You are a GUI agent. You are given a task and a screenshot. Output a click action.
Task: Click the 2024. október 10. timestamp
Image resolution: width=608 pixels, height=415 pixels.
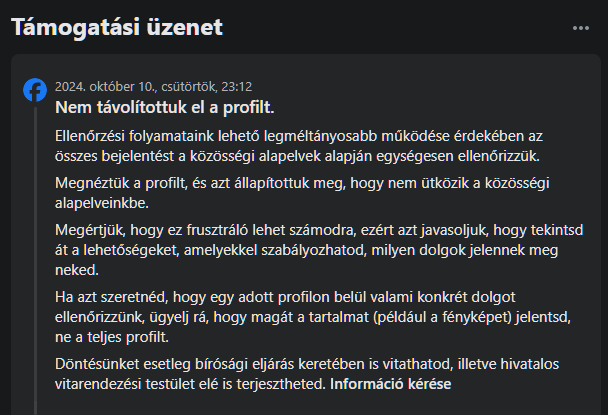[x=100, y=87]
